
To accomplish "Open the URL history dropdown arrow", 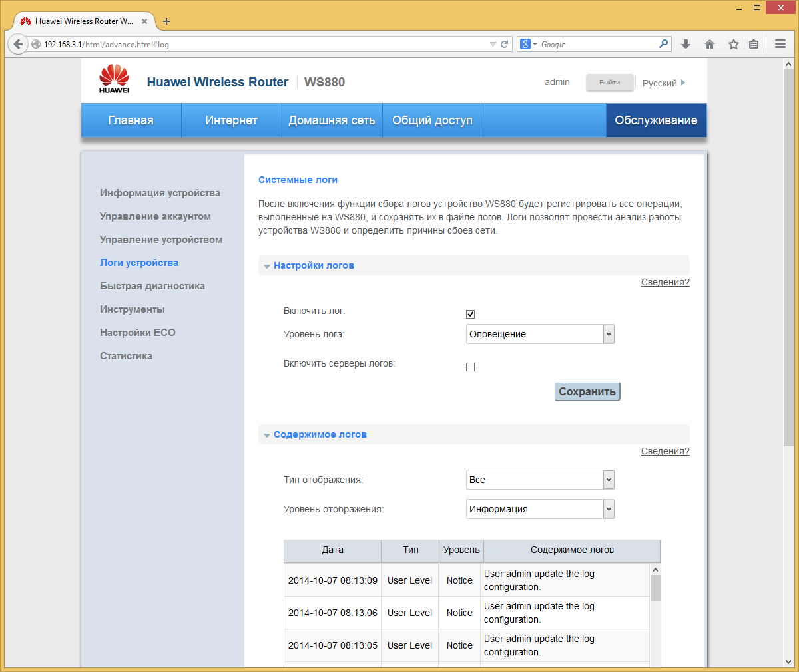I will [493, 44].
